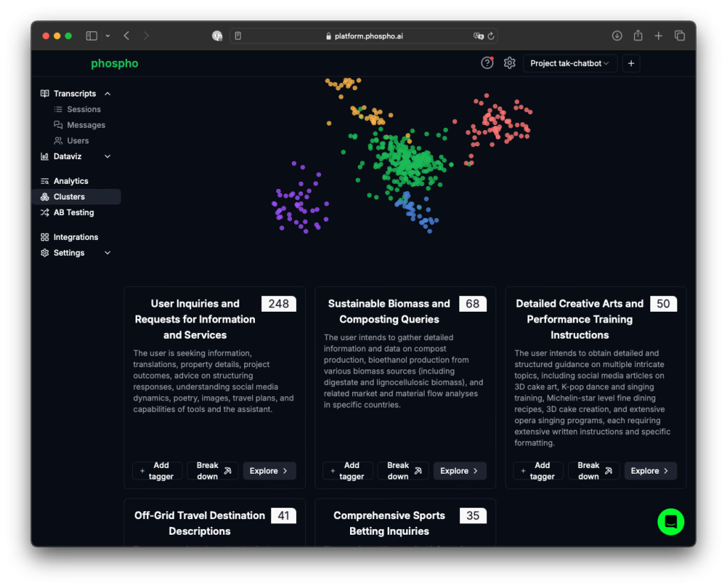The width and height of the screenshot is (727, 588).
Task: Click Add tagger on User Inquiries cluster
Action: pos(157,470)
